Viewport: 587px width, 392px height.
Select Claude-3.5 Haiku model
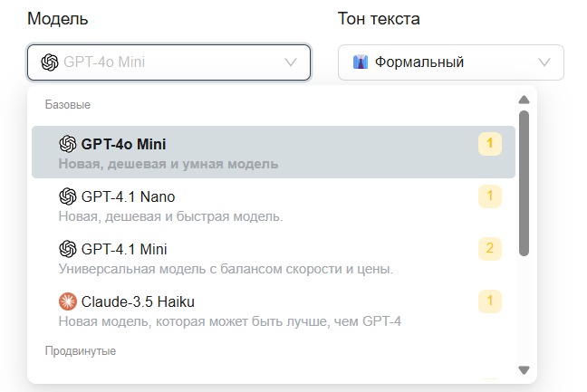274,310
